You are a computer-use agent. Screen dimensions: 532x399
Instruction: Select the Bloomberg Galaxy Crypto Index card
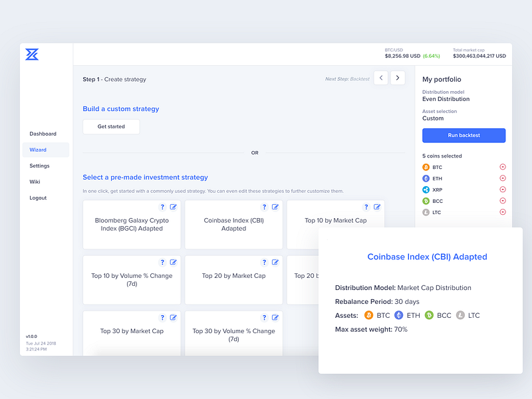(x=132, y=225)
